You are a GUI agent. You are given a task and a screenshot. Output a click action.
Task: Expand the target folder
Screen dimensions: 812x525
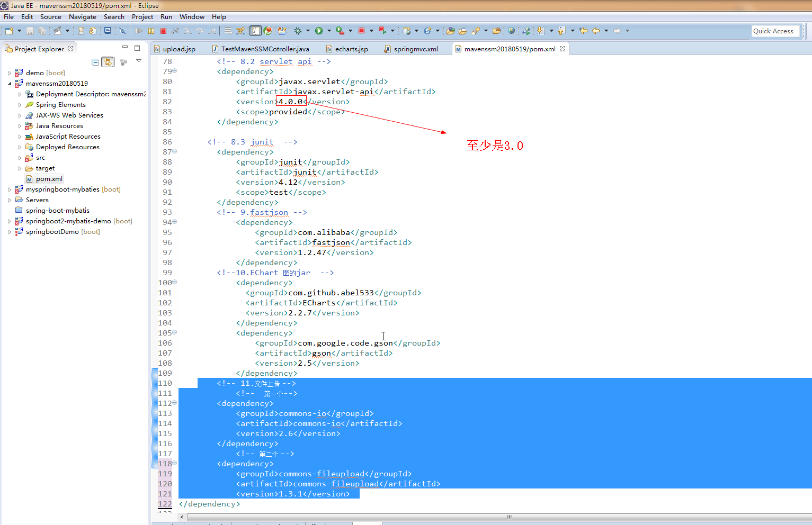pos(20,168)
